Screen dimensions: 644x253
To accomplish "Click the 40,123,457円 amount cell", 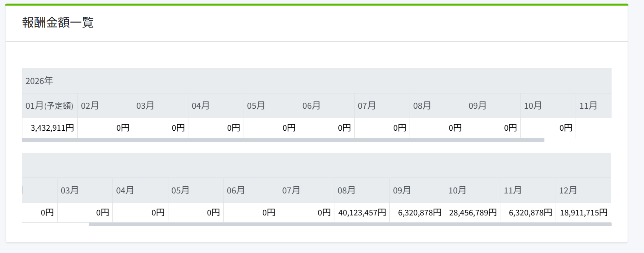I will tap(362, 213).
